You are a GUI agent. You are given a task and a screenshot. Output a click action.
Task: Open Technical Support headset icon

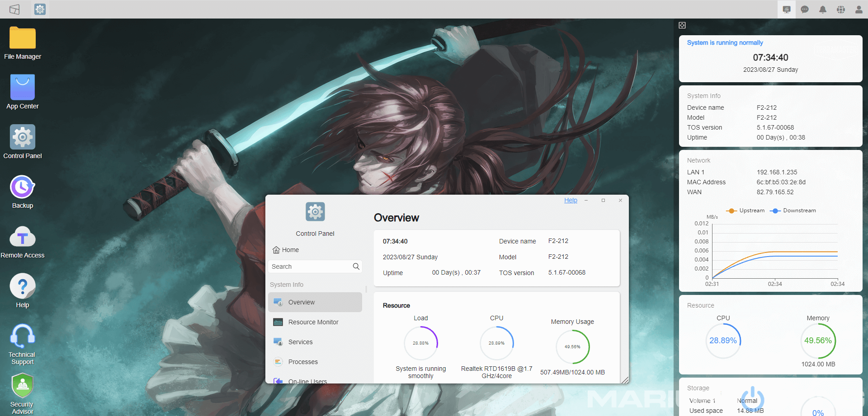tap(23, 336)
